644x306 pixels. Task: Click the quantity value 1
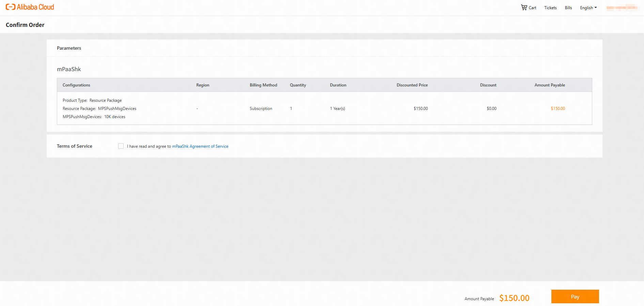point(291,109)
